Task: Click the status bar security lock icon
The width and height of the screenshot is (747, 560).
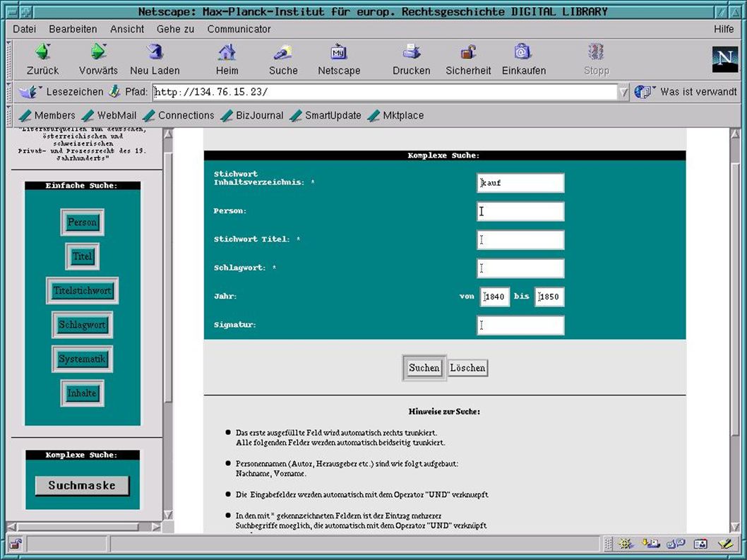Action: (x=16, y=544)
